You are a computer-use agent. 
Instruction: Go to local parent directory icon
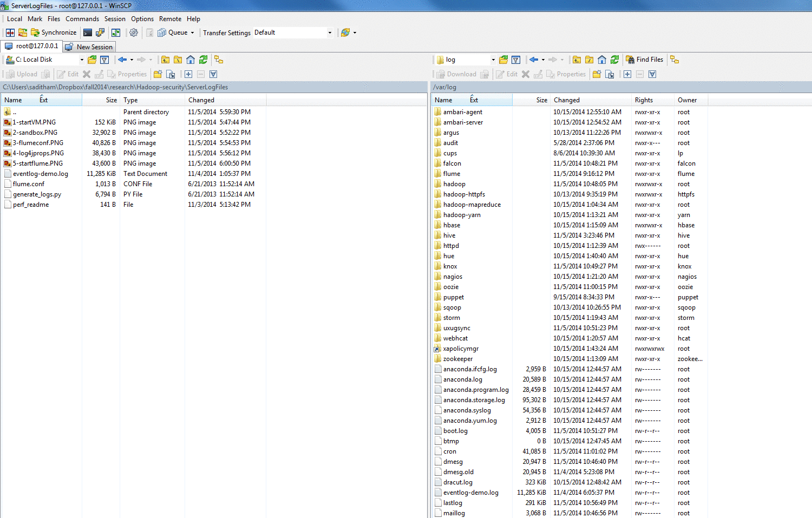(x=165, y=60)
